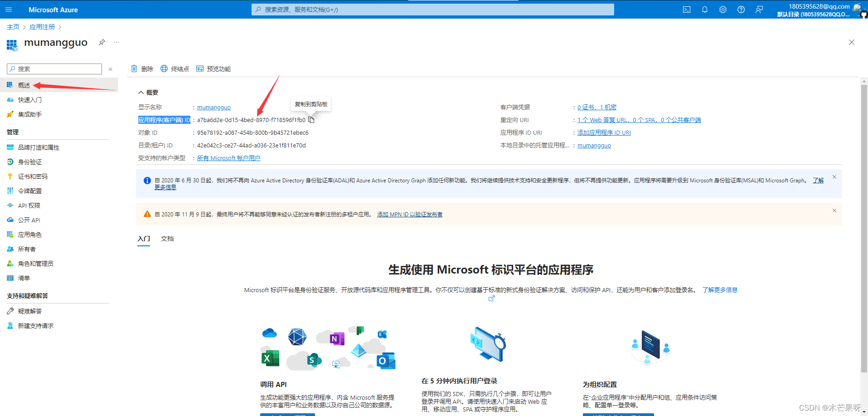Select 概述 in the sidebar
868x416 pixels.
coord(59,85)
